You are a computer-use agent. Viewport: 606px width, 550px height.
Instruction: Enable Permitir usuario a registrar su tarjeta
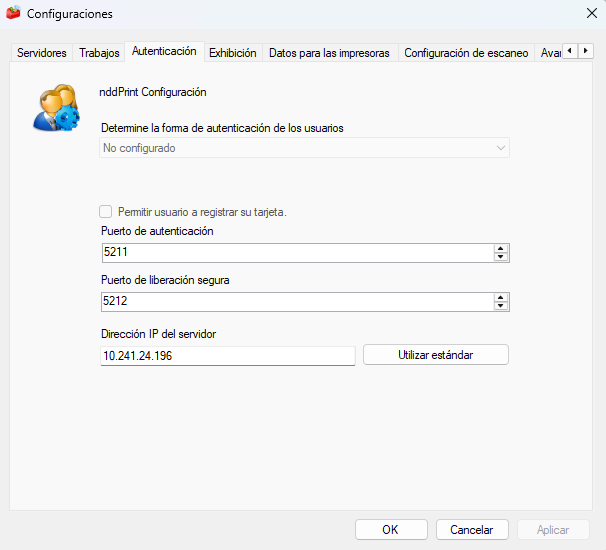coord(106,212)
